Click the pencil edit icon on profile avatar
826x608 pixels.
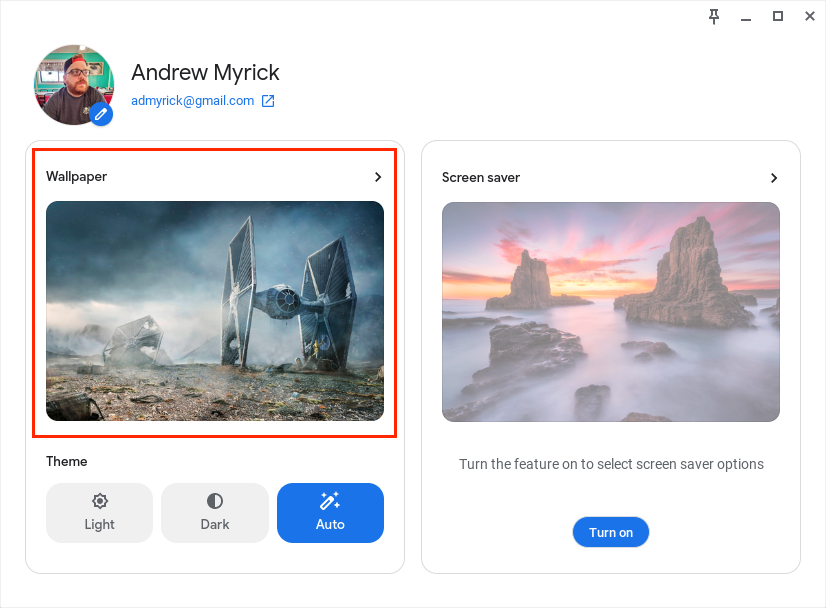coord(101,114)
